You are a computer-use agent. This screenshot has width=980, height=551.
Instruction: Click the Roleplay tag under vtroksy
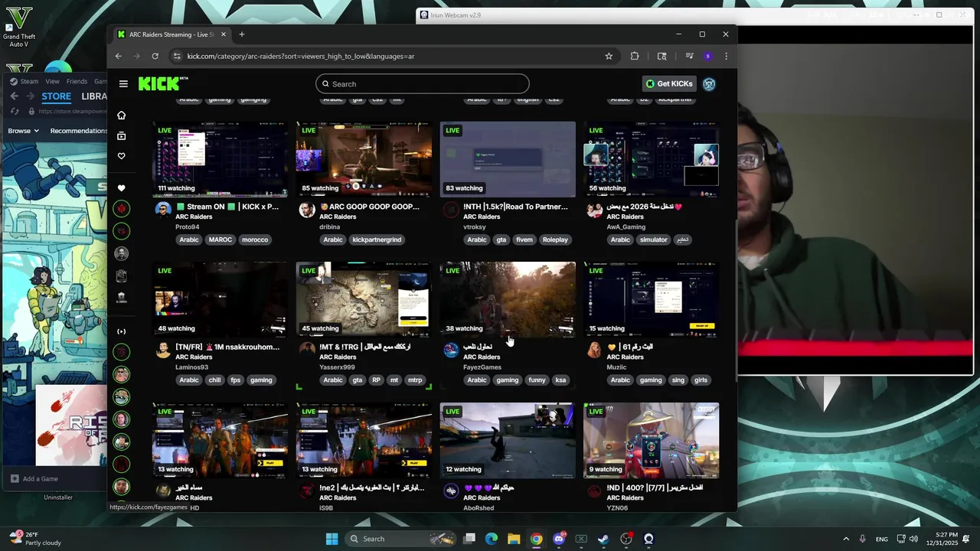point(555,240)
